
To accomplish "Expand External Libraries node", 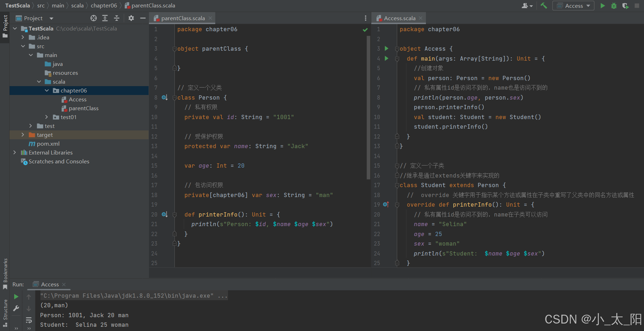I will coord(15,152).
